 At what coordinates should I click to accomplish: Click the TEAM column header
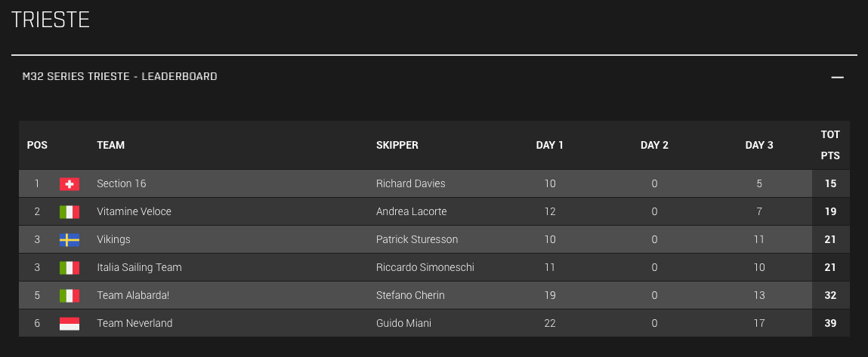pyautogui.click(x=110, y=145)
